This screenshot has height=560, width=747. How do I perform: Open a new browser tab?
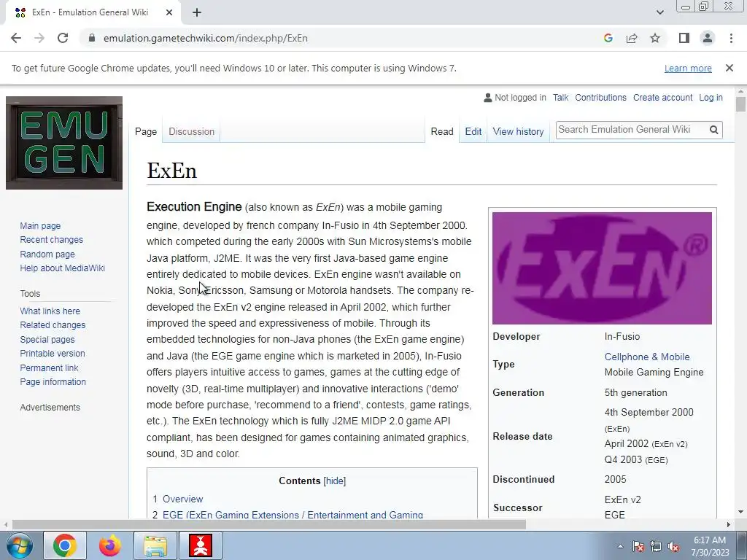[197, 12]
